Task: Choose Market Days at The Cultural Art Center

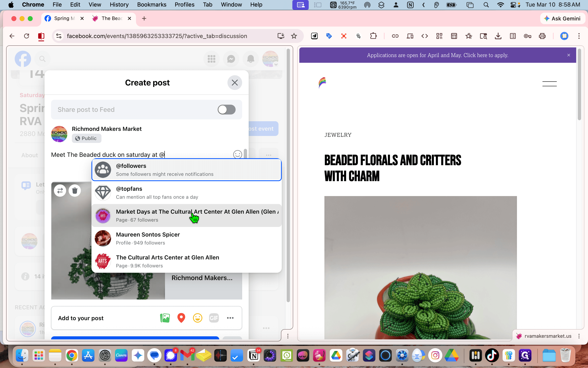Action: [x=187, y=215]
